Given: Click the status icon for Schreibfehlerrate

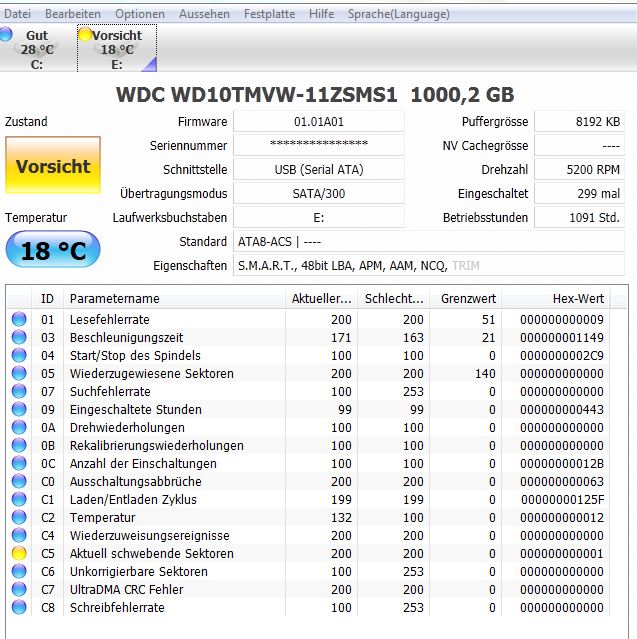Looking at the screenshot, I should [19, 607].
